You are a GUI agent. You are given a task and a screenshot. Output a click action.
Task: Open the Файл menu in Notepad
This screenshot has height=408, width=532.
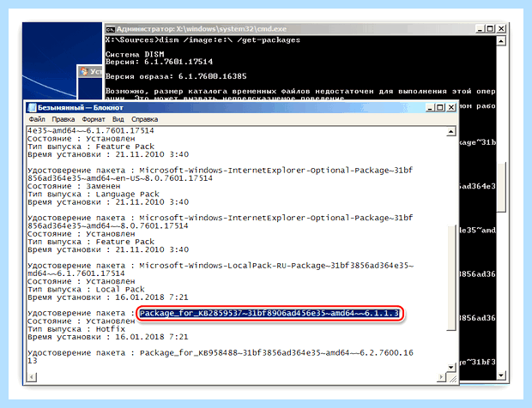37,119
